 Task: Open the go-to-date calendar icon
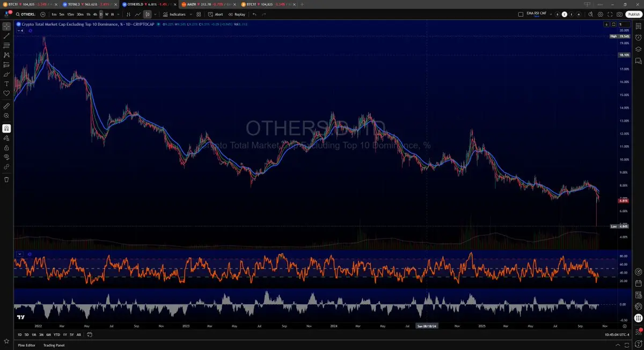(89, 335)
